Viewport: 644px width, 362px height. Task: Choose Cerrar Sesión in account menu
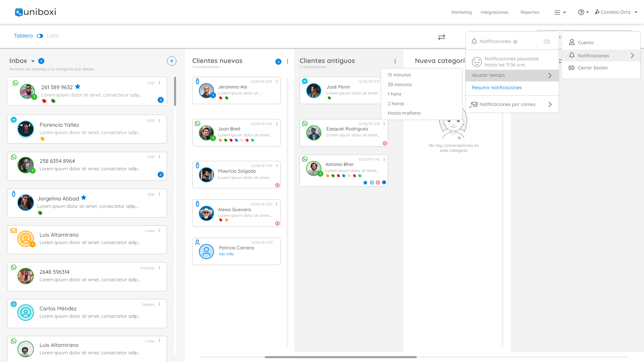[x=592, y=68]
